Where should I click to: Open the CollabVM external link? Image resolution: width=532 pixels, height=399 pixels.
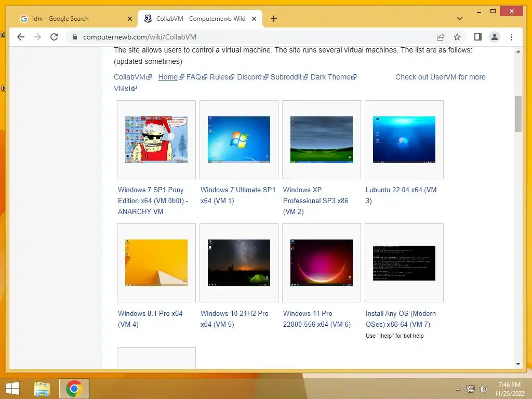point(132,77)
